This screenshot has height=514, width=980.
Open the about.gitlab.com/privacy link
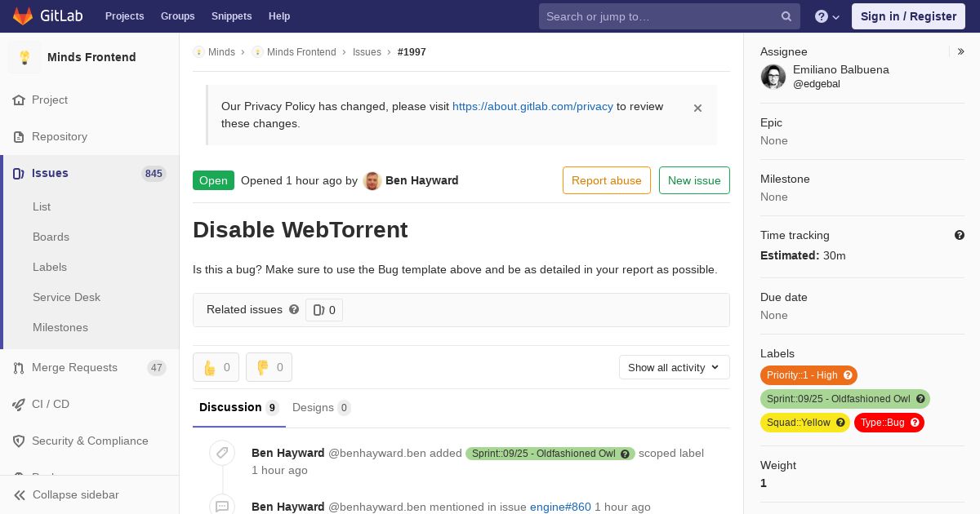point(532,106)
